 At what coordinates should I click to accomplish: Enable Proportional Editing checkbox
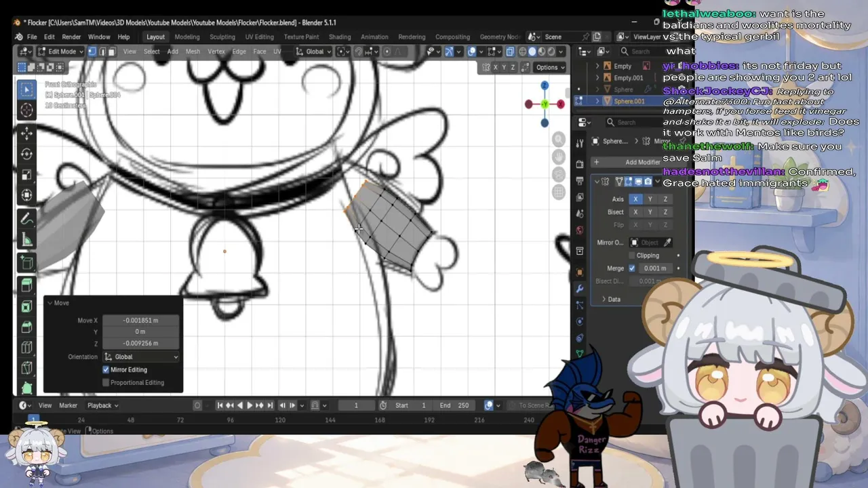tap(106, 382)
